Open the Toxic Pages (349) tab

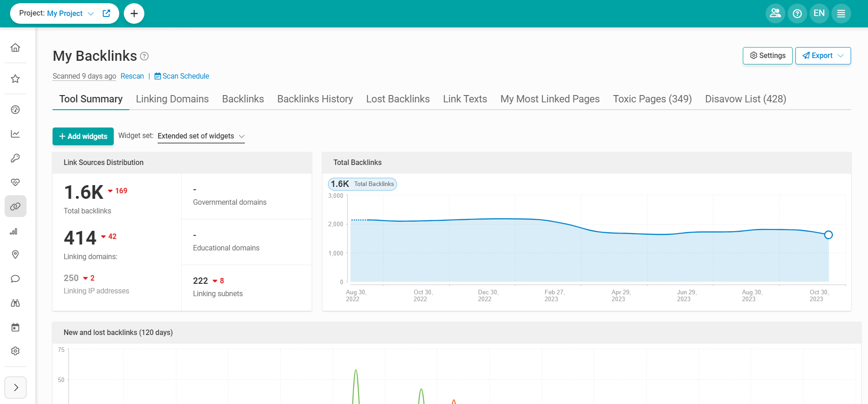coord(652,99)
